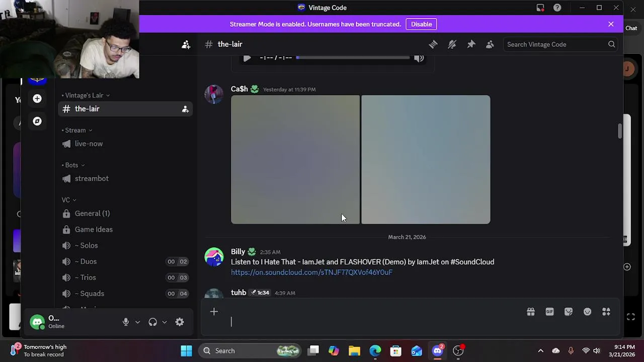Click the message input box
The width and height of the screenshot is (644, 362).
(410, 322)
